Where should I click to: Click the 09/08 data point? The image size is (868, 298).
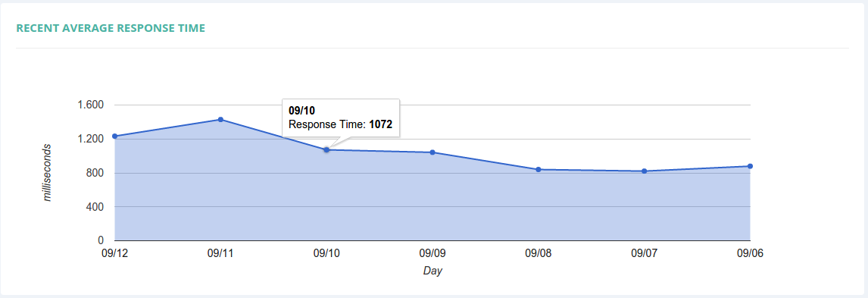(x=538, y=170)
